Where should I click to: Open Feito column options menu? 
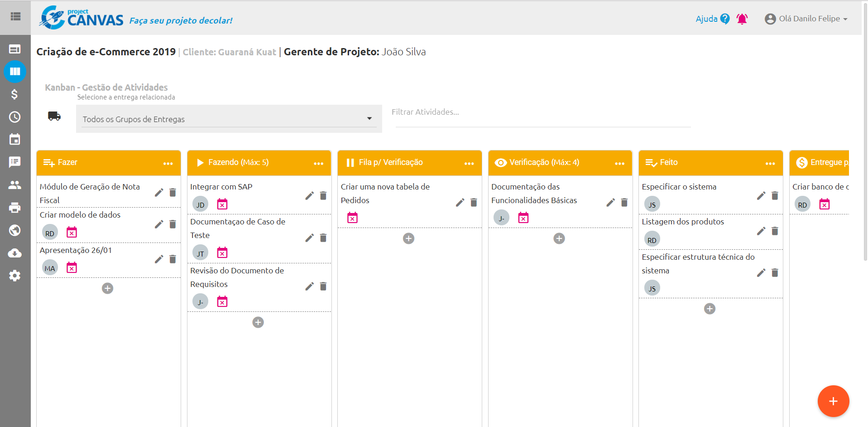pos(770,163)
